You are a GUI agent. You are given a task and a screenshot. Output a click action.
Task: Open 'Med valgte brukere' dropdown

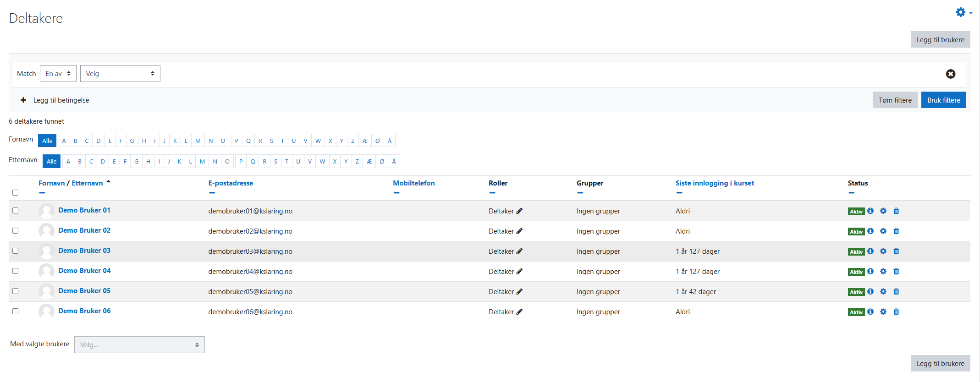point(139,345)
